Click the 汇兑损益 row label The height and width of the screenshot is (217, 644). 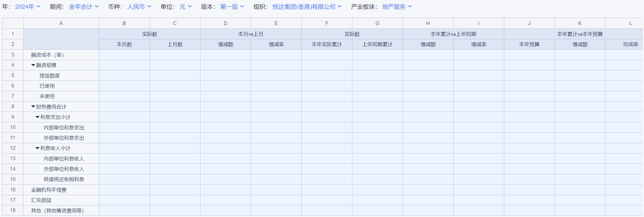click(41, 200)
